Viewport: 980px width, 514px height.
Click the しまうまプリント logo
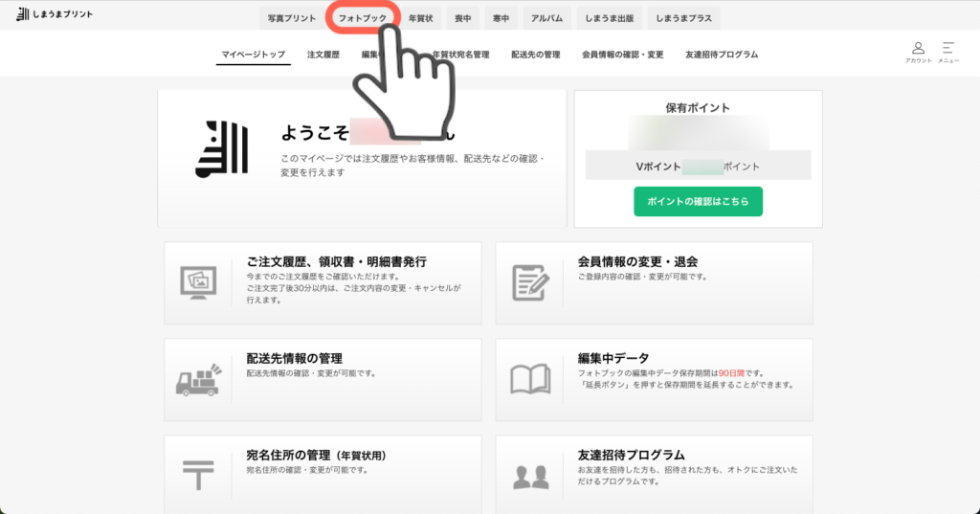pyautogui.click(x=55, y=14)
